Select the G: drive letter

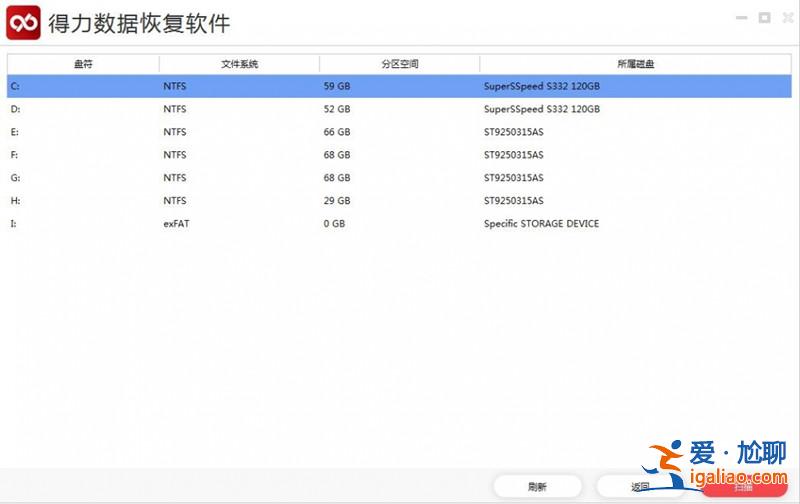(15, 178)
